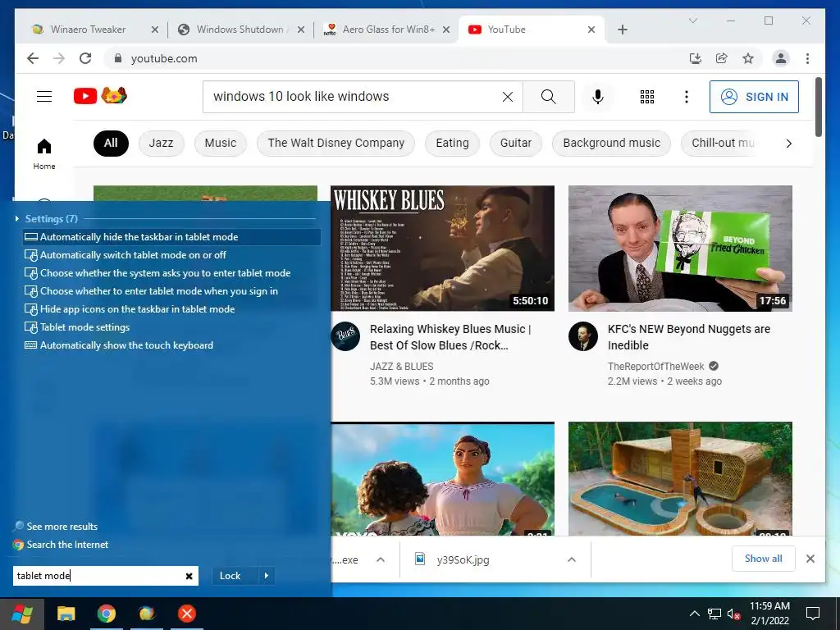Show more filter chips with right arrow
This screenshot has width=840, height=630.
[788, 143]
